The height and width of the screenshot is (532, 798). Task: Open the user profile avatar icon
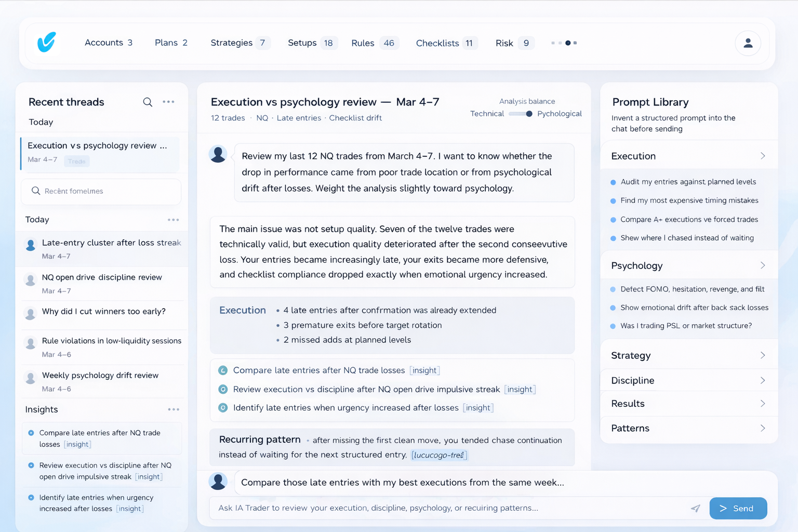748,43
